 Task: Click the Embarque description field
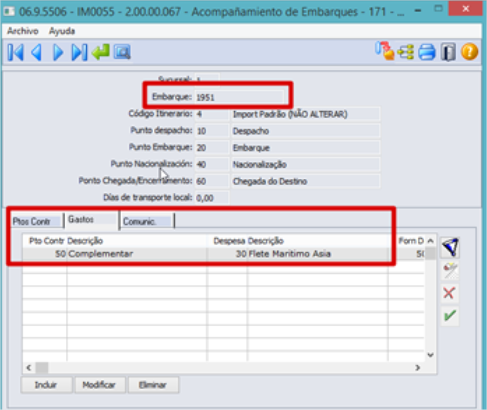tap(305, 147)
